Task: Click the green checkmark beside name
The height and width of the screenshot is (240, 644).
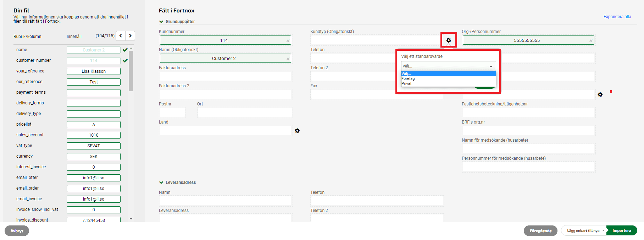Action: [125, 50]
